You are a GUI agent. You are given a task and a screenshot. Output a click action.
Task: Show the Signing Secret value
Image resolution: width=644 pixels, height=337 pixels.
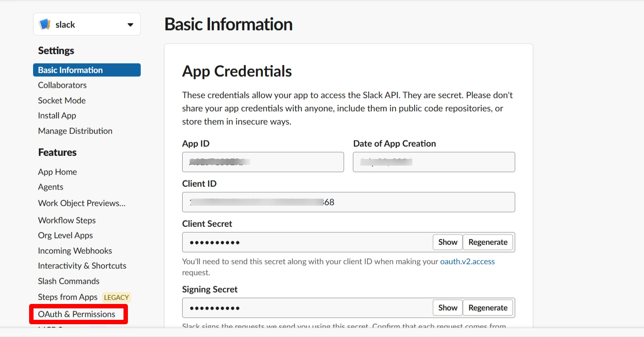(448, 308)
